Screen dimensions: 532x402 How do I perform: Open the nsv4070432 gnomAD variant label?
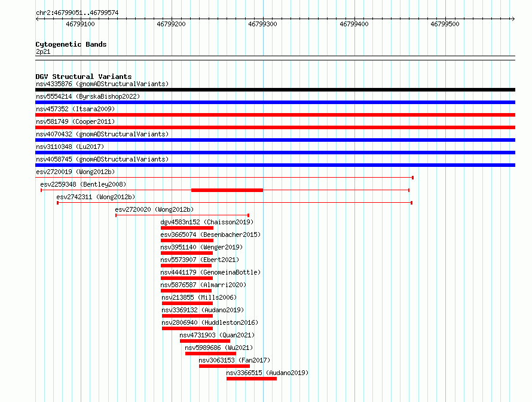[x=102, y=134]
